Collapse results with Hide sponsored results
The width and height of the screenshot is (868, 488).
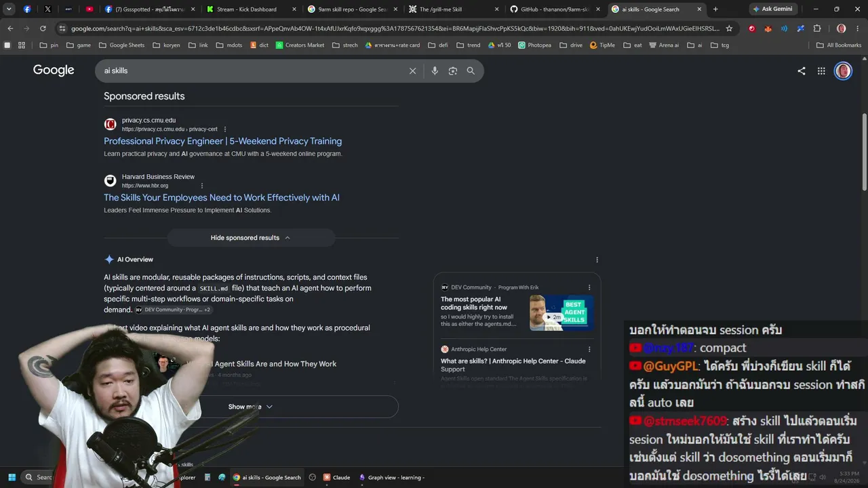251,238
